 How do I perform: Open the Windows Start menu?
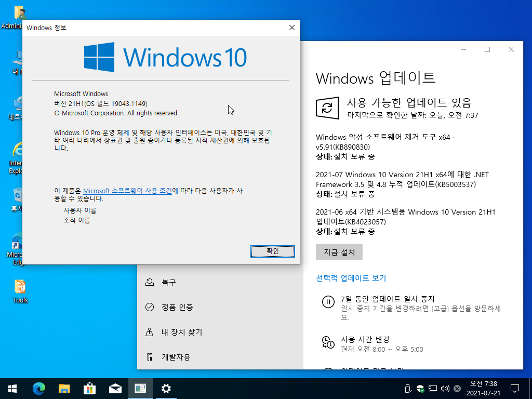[12, 389]
